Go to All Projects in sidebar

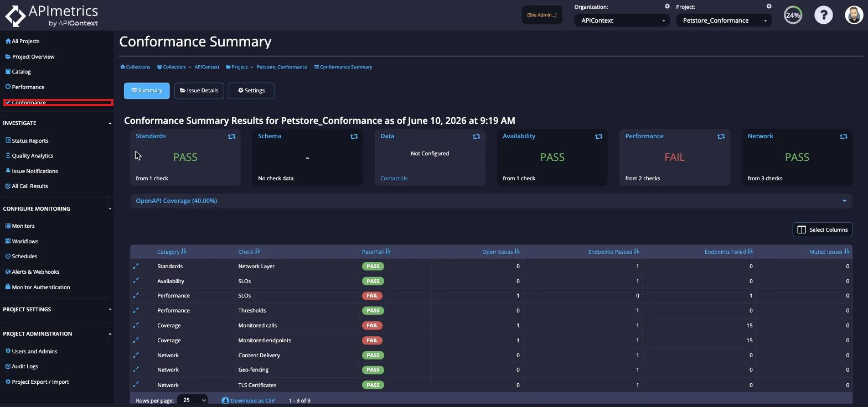pos(22,41)
